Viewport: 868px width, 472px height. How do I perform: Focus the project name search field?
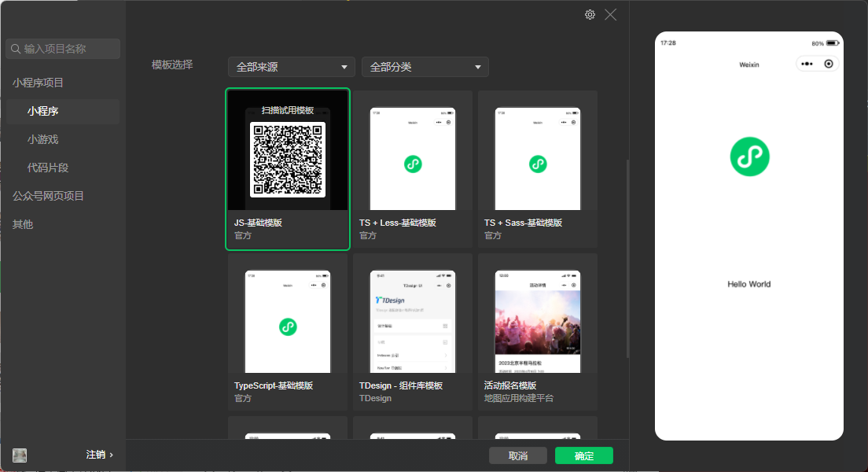[63, 49]
